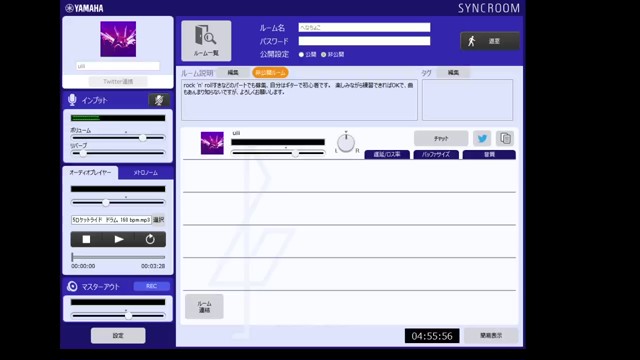Click the ulli avatar in member list
640x360 pixels.
pyautogui.click(x=212, y=143)
